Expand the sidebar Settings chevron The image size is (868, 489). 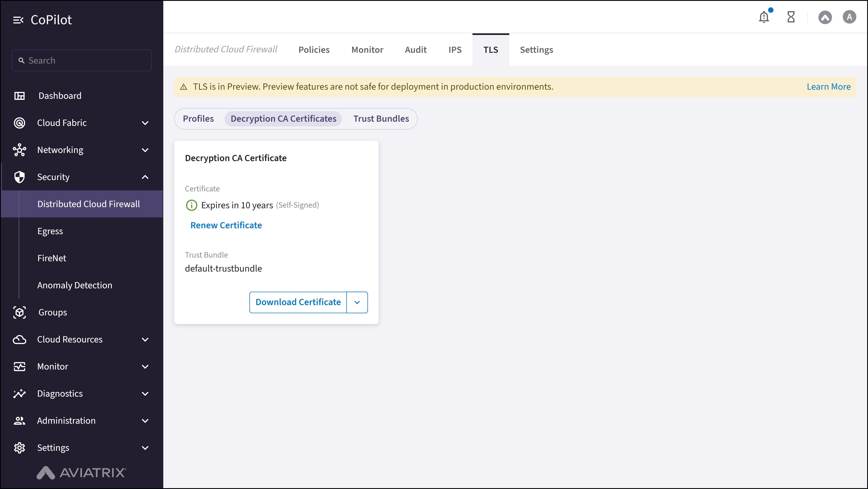(145, 448)
